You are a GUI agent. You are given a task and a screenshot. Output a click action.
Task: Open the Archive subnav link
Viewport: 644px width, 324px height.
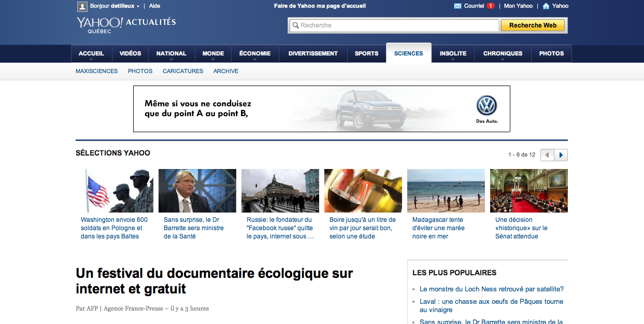click(226, 71)
